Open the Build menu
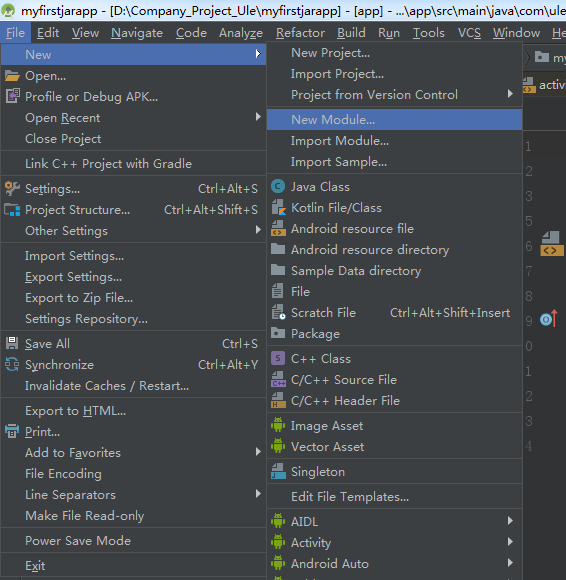 coord(351,33)
